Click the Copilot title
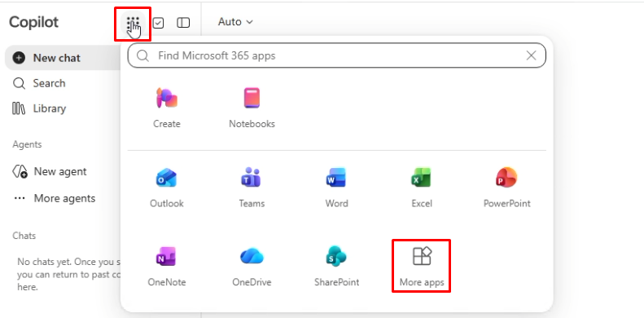644x318 pixels. tap(33, 22)
